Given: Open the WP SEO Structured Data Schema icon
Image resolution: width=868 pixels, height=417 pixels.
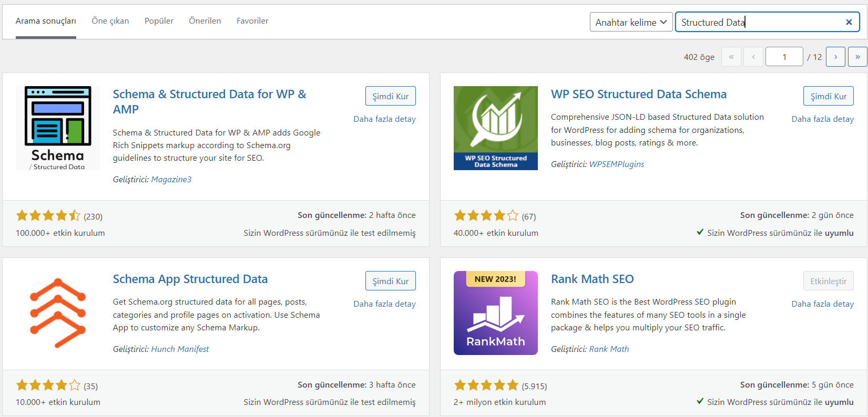Looking at the screenshot, I should click(x=496, y=128).
